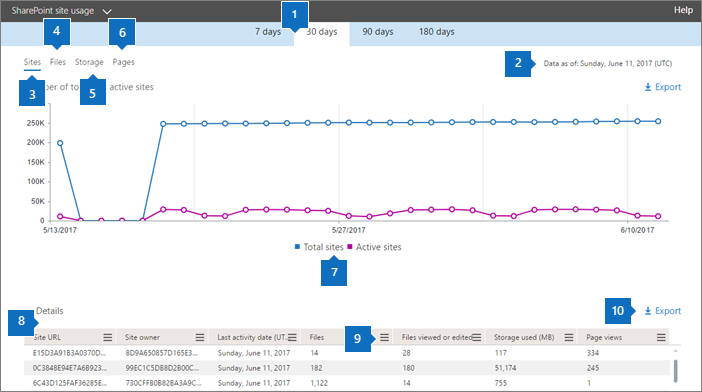Click site owner 730CFFB0B82BA3A9C
This screenshot has height=392, width=702.
tap(163, 383)
